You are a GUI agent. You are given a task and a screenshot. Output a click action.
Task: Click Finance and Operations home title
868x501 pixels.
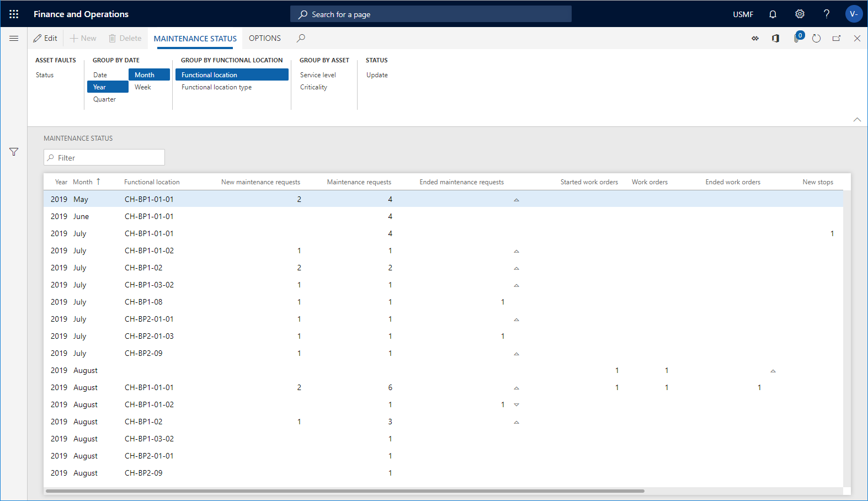81,14
